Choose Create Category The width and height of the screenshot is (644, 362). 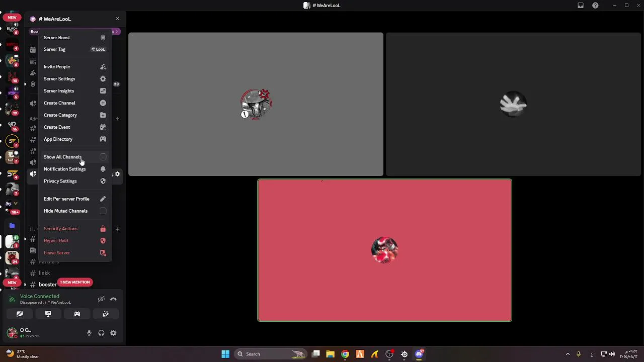(74, 115)
